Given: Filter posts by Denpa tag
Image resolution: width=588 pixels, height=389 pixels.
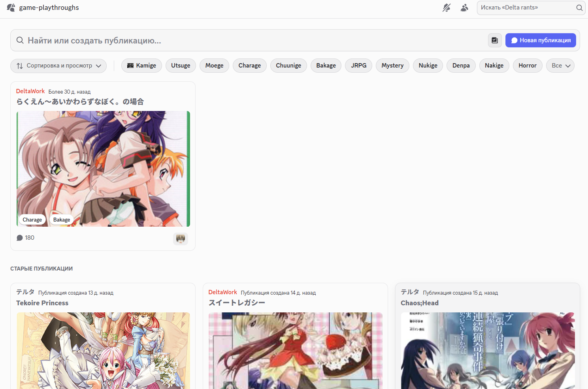Looking at the screenshot, I should click(461, 66).
